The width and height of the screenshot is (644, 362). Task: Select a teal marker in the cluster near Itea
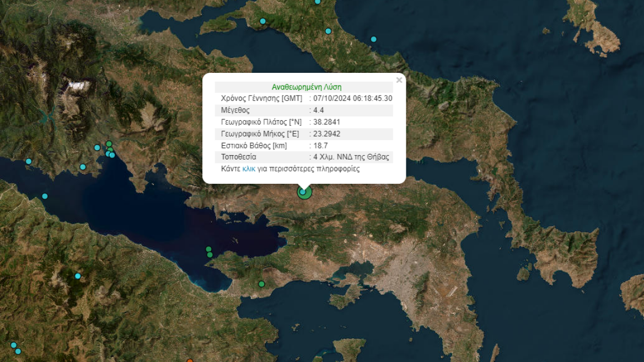97,148
